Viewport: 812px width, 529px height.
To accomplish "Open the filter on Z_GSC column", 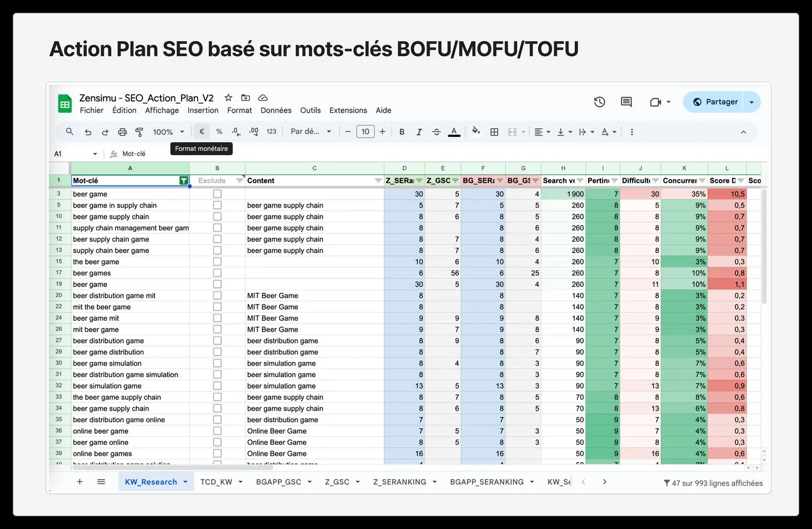I will (455, 181).
